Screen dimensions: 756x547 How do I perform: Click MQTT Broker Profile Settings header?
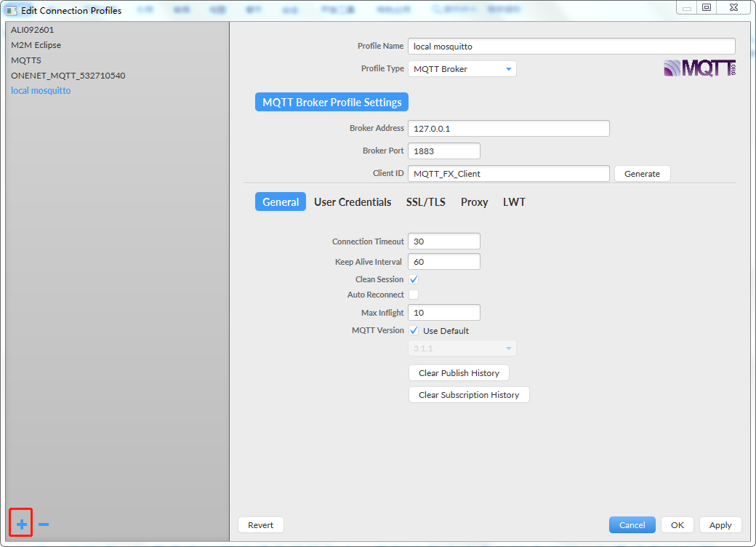[331, 103]
